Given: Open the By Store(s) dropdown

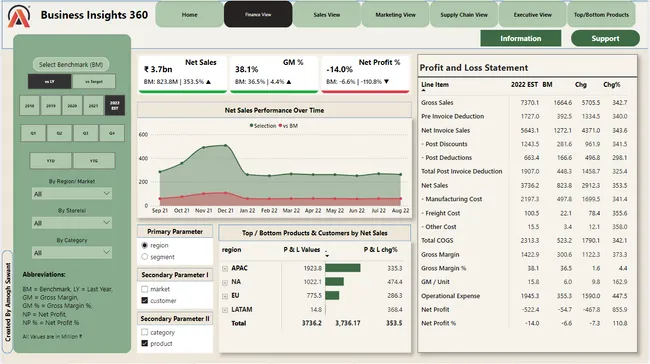Looking at the screenshot, I should 72,223.
